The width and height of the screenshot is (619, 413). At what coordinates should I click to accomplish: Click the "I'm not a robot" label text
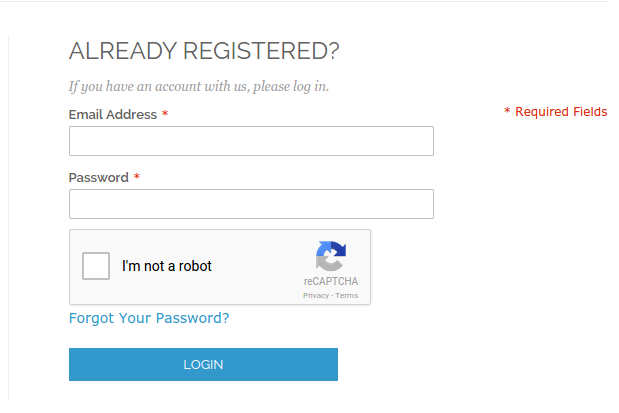point(167,266)
